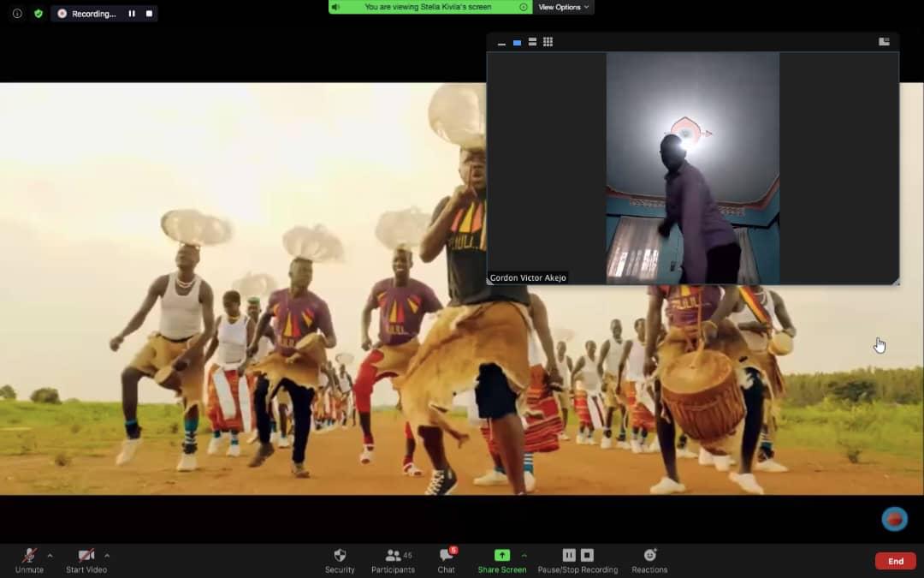The image size is (924, 578).
Task: Stop the recording from the top-left indicator
Action: coord(149,13)
